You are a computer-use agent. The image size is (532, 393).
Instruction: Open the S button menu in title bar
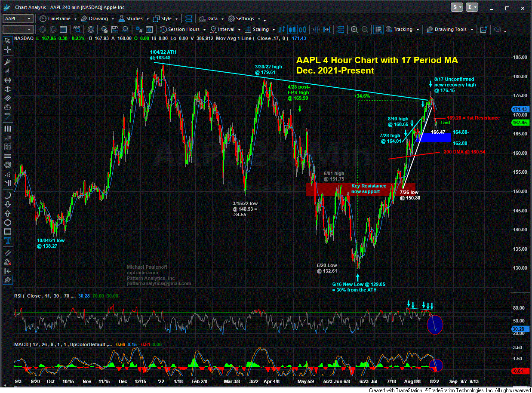pos(457,7)
